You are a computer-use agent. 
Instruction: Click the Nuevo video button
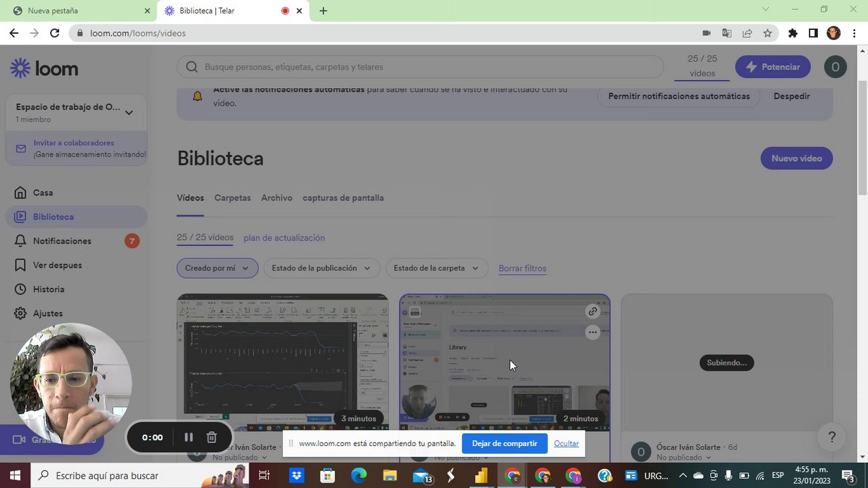(797, 158)
